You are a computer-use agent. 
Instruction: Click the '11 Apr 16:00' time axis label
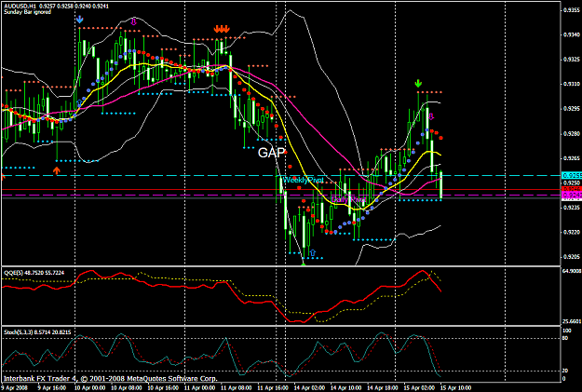(x=273, y=388)
